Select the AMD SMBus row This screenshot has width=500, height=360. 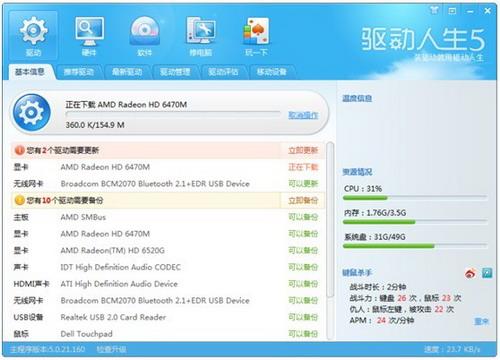[x=168, y=217]
